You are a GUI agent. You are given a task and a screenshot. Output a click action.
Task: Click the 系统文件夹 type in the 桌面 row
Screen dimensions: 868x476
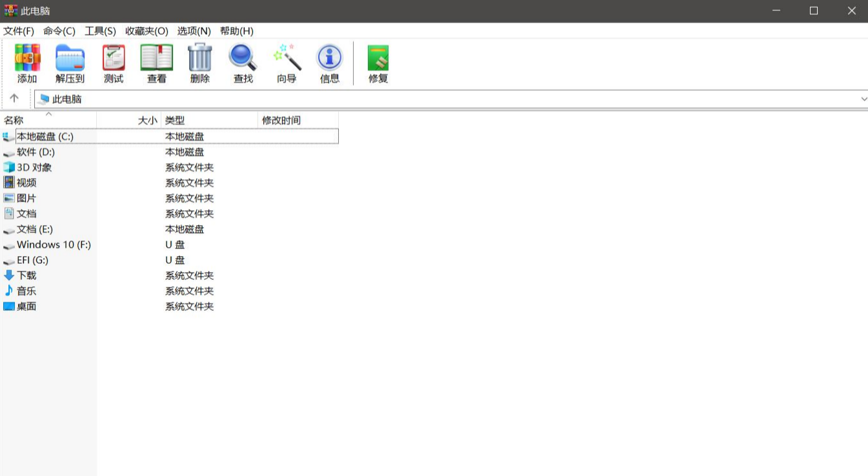(189, 306)
